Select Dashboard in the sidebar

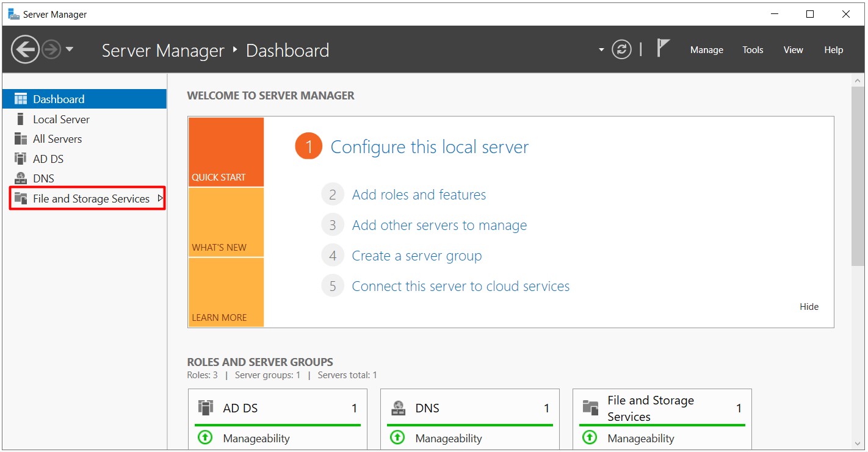(x=84, y=99)
